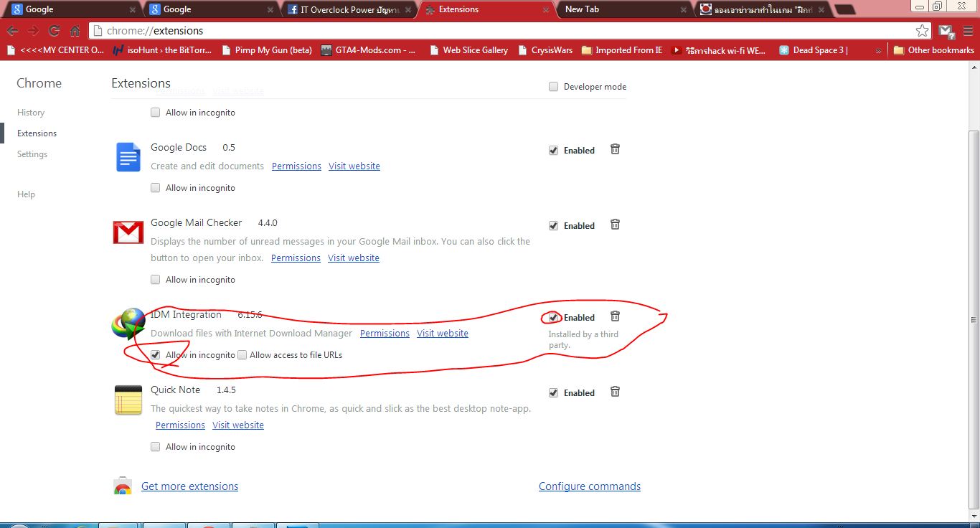980x528 pixels.
Task: Click the Quick Note notepad icon
Action: 128,400
